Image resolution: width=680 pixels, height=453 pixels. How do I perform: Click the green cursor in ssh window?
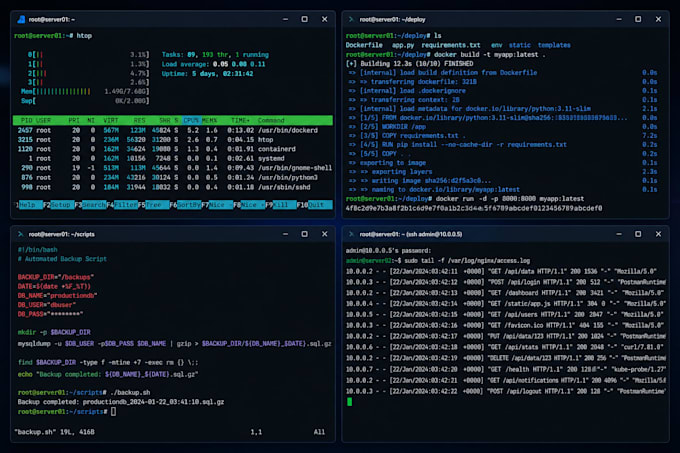[350, 402]
